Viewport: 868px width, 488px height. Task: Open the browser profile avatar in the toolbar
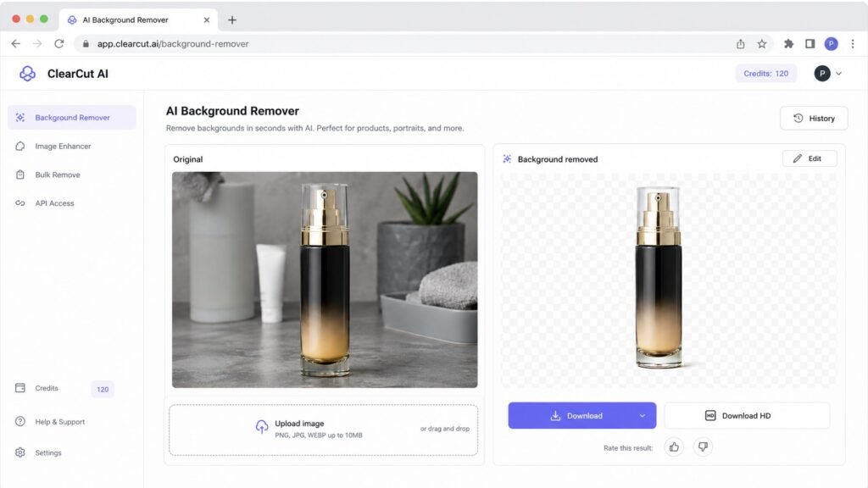click(831, 44)
